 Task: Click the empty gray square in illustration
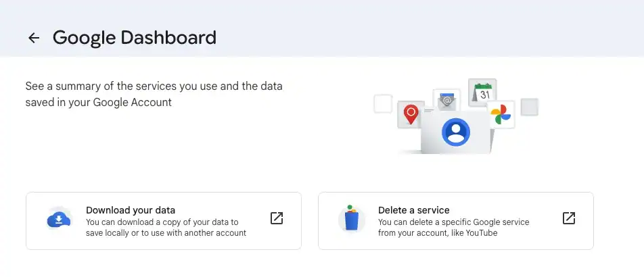[530, 107]
